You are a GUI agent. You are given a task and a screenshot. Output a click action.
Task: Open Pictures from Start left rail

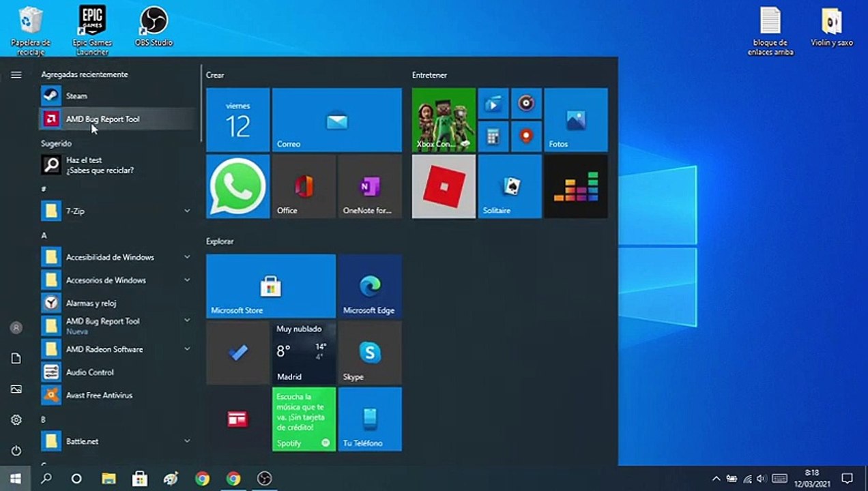click(16, 389)
